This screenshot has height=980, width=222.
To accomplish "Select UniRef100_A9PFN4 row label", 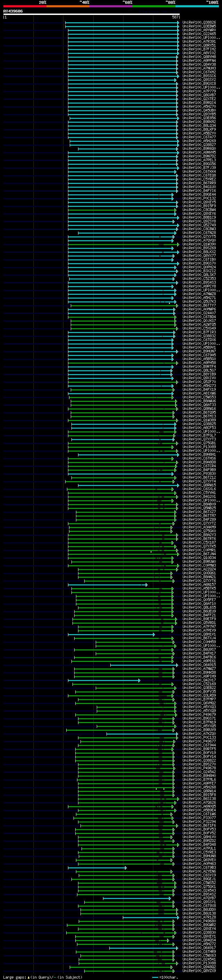I will pyautogui.click(x=199, y=60).
